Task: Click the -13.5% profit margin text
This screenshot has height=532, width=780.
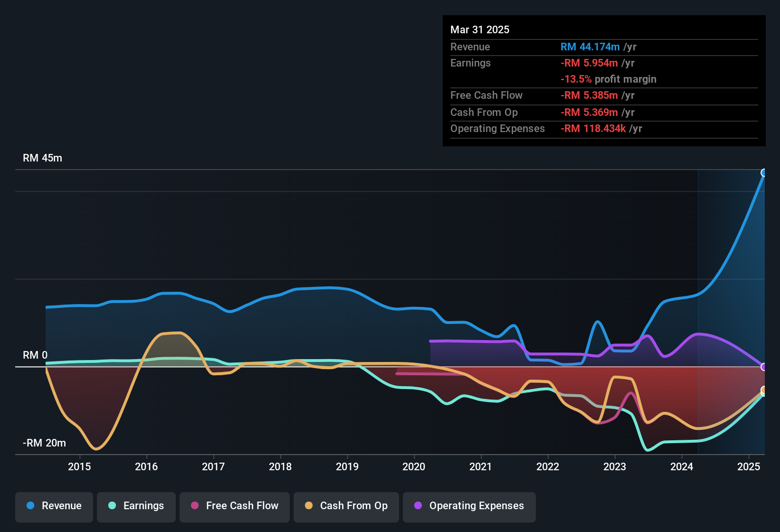Action: pos(609,79)
